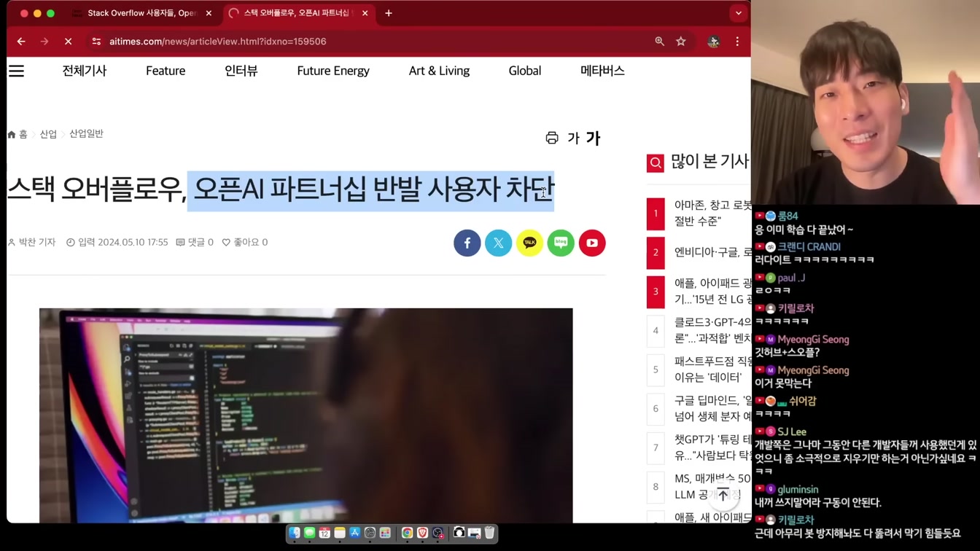Open the YouTube channel icon
The image size is (980, 551).
592,243
